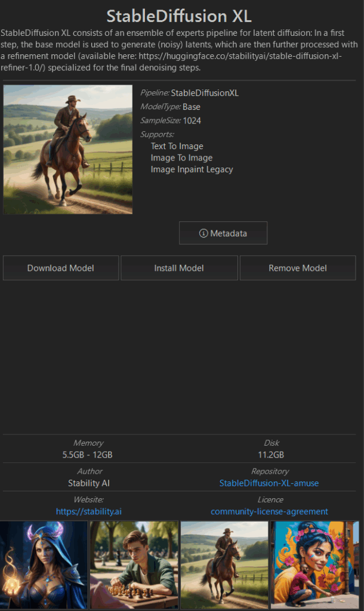Click the StableDiffusion XL title heading
This screenshot has width=364, height=611.
click(179, 16)
